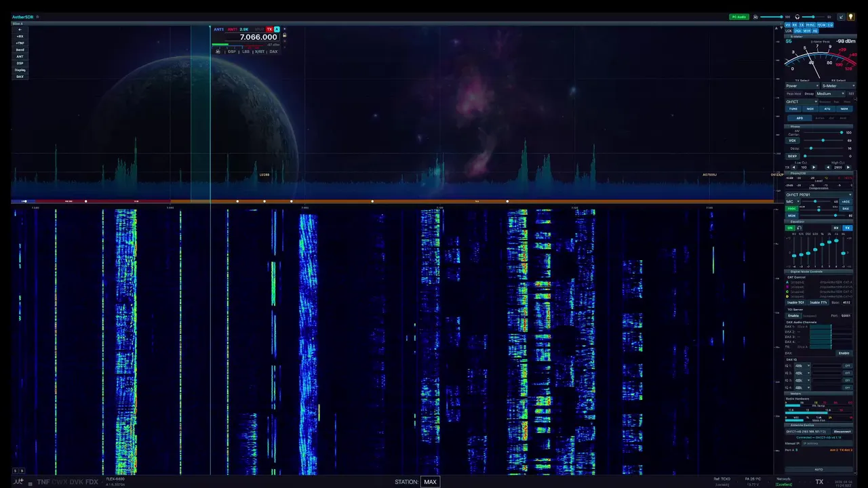Open the DSP settings in left sidebar
Viewport: 868px width, 488px height.
(20, 63)
